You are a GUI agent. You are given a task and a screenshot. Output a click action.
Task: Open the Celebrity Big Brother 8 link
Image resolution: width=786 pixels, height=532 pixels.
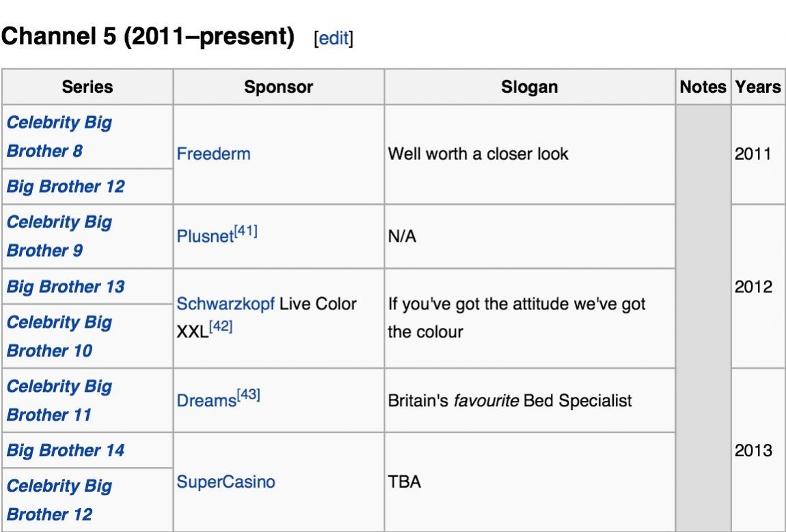pos(59,137)
